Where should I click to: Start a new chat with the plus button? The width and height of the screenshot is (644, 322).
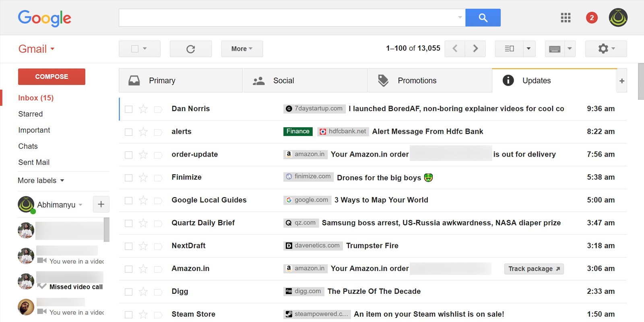101,204
